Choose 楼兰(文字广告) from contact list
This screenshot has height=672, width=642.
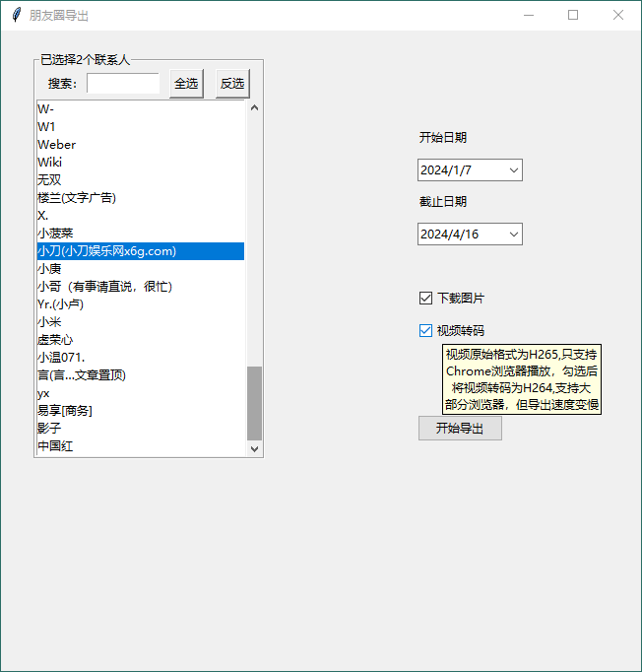click(x=77, y=198)
